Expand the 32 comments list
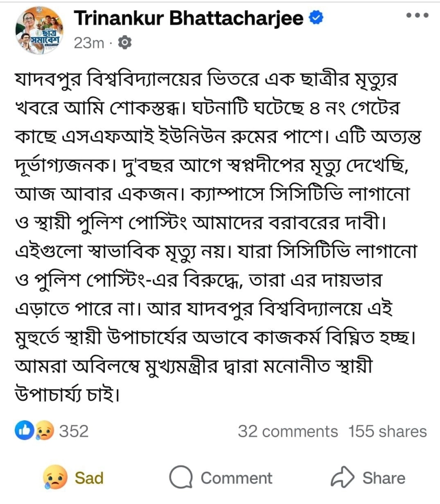The width and height of the screenshot is (440, 504). coord(287,431)
